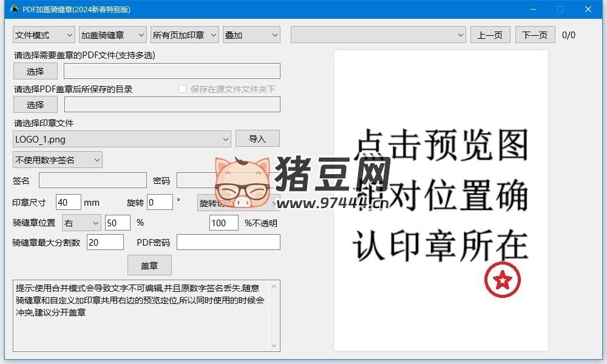
Task: Expand the 加盖骑缝章 dropdown
Action: pyautogui.click(x=113, y=35)
